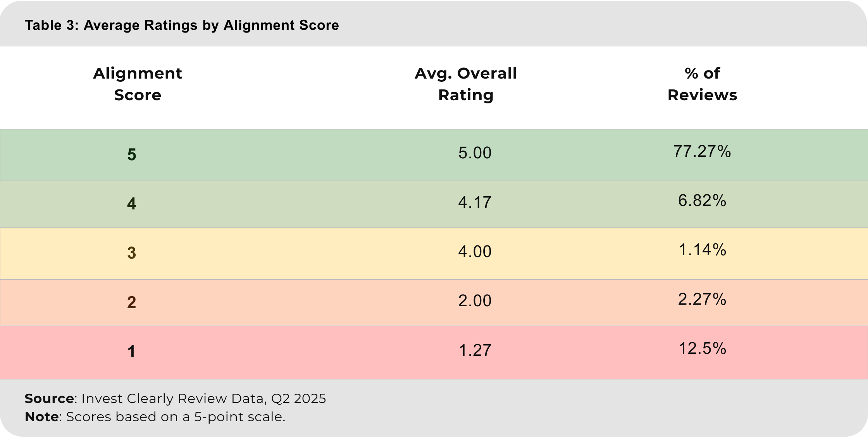Image resolution: width=868 pixels, height=439 pixels.
Task: Select the 4.00 average rating value
Action: (475, 252)
